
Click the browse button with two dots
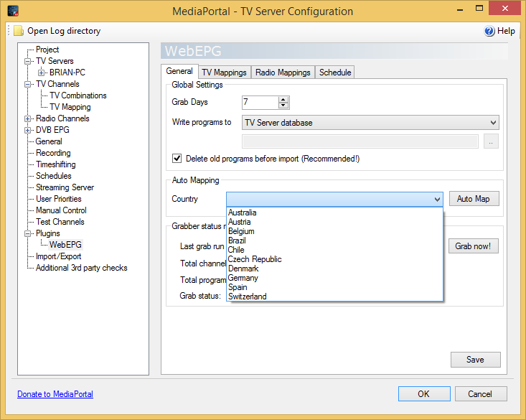tap(491, 141)
